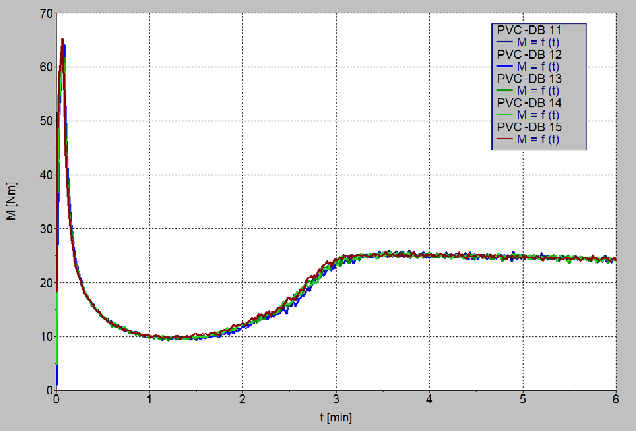Click the y-axis value 20
The width and height of the screenshot is (636, 431).
click(47, 283)
